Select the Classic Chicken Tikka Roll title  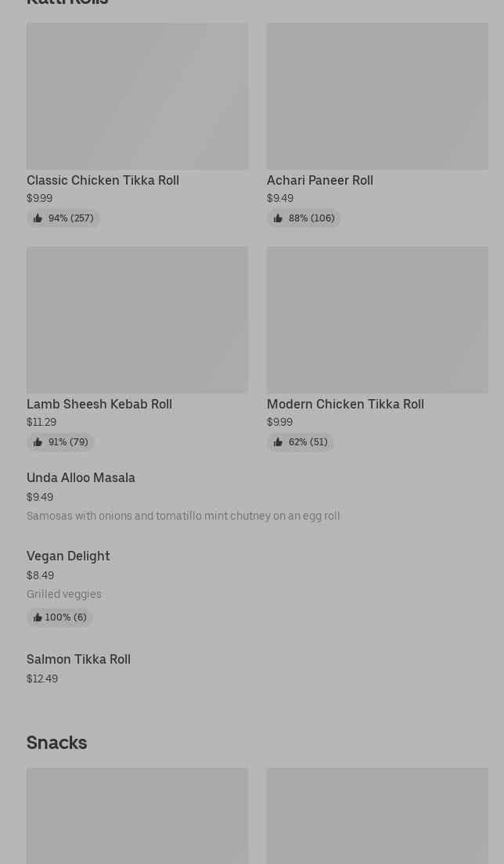coord(103,180)
